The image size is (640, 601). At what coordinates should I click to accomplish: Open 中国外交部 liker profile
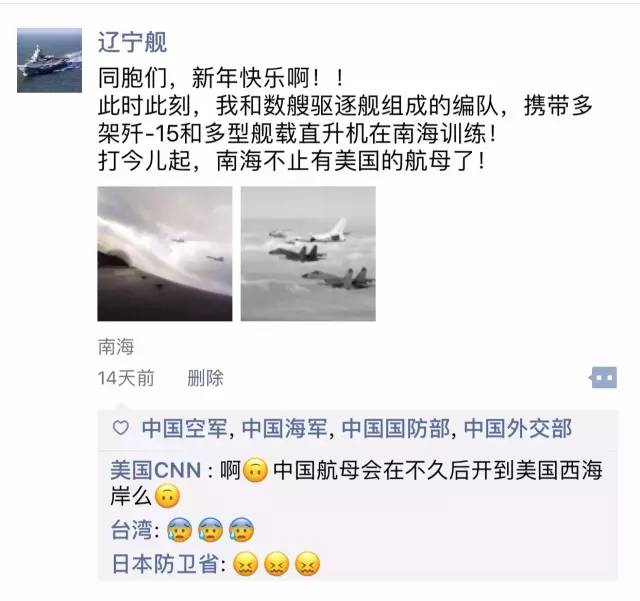coord(518,429)
